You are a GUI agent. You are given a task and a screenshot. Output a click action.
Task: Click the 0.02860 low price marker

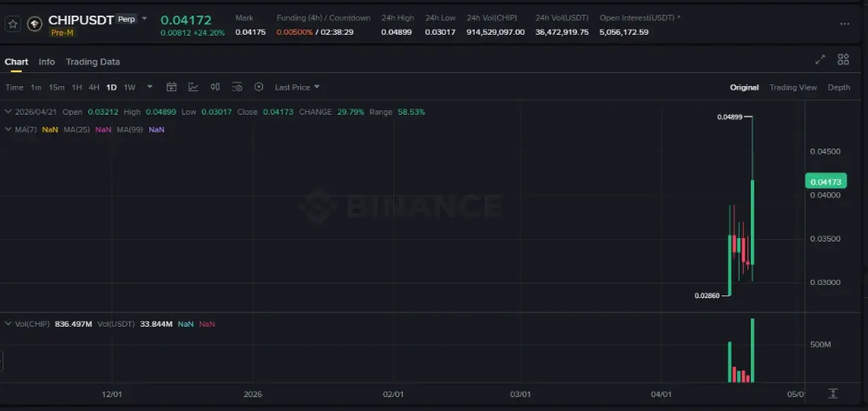tap(707, 295)
